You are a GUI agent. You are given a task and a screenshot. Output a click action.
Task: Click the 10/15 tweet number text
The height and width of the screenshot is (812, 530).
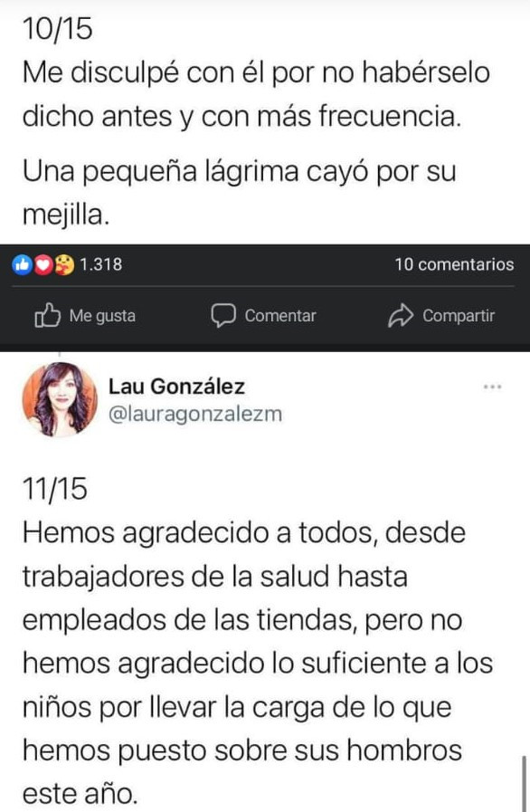58,28
